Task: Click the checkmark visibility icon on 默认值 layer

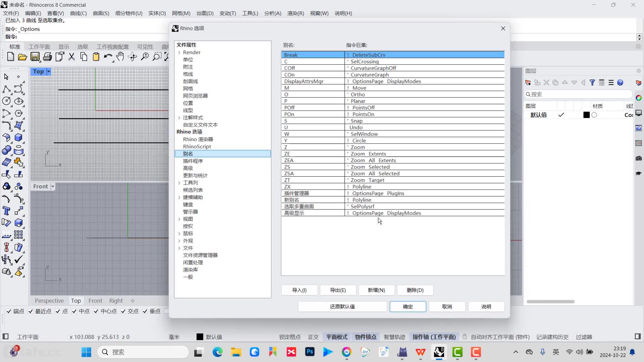Action: click(561, 115)
